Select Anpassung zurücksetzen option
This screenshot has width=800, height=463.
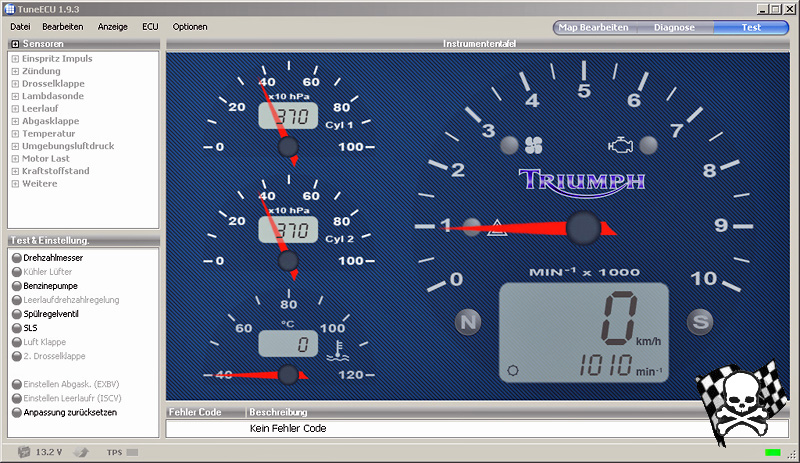pyautogui.click(x=17, y=412)
